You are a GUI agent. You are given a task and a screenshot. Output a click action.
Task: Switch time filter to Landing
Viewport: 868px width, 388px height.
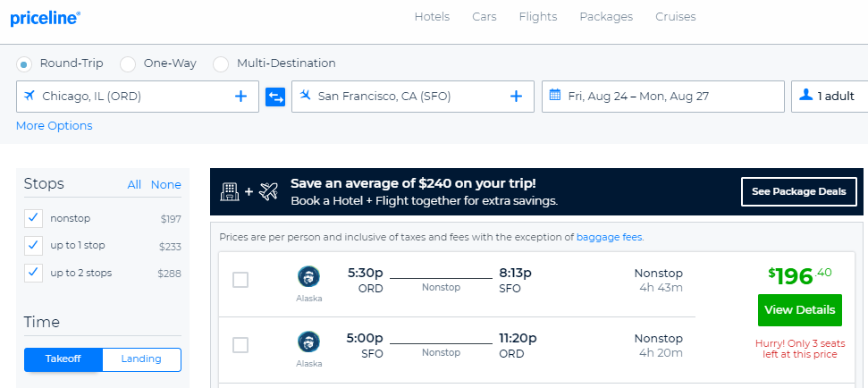[141, 359]
